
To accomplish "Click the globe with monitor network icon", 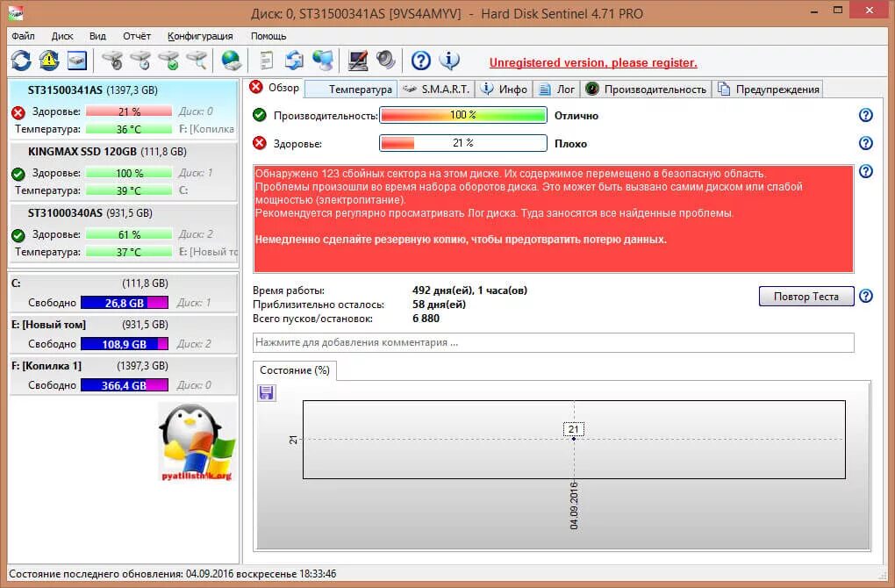I will tap(323, 61).
